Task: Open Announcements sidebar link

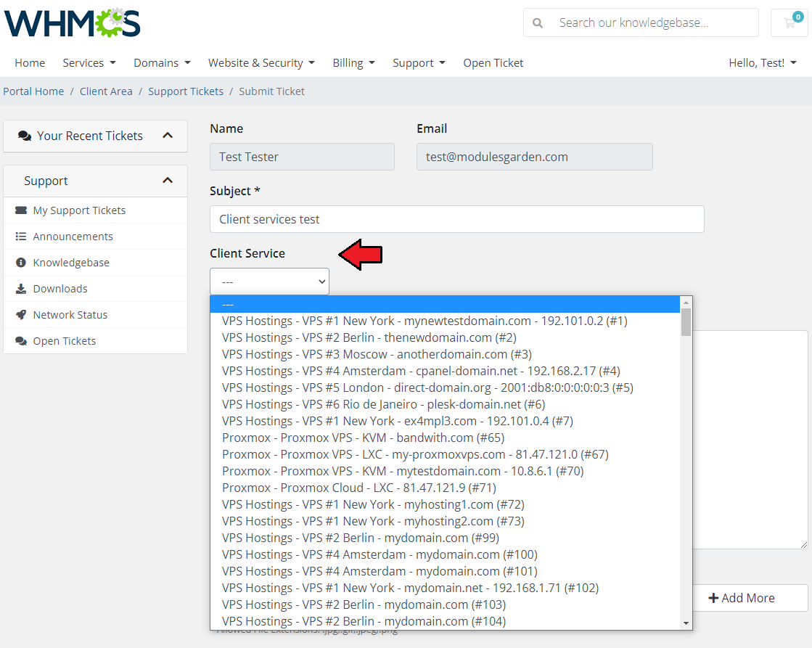Action: [95, 237]
